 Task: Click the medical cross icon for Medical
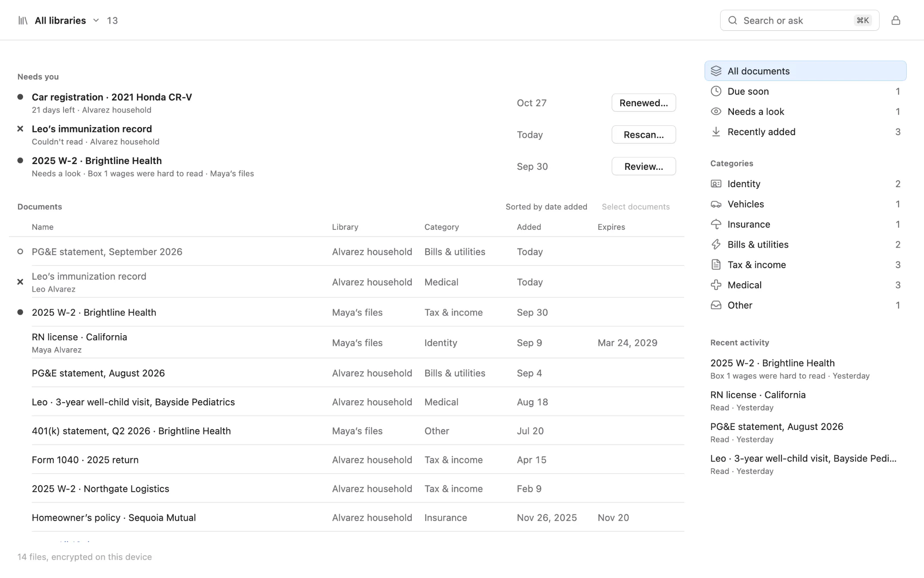tap(716, 285)
